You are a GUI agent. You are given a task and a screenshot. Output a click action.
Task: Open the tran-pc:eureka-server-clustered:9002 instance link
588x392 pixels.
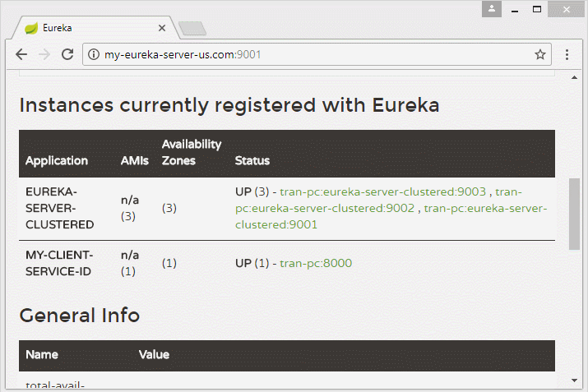click(325, 209)
